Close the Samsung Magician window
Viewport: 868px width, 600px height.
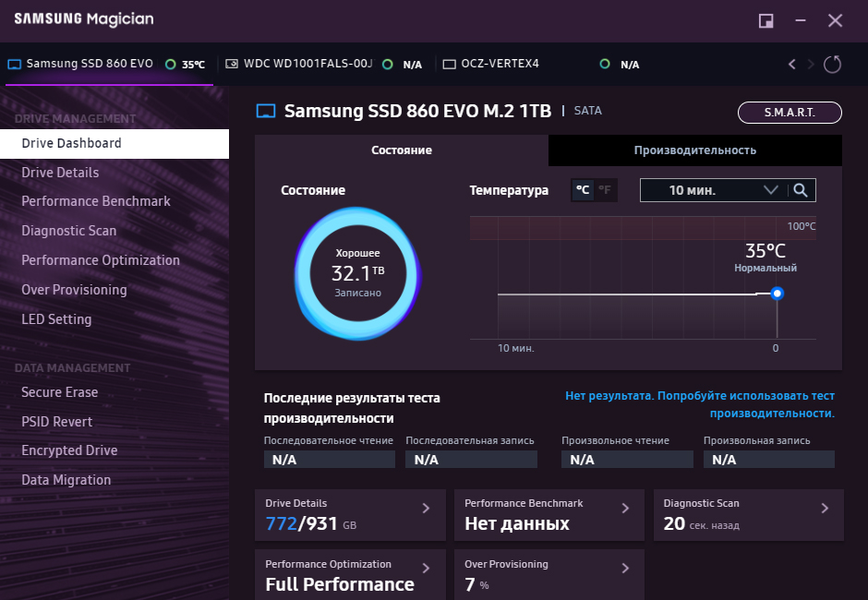click(x=836, y=21)
